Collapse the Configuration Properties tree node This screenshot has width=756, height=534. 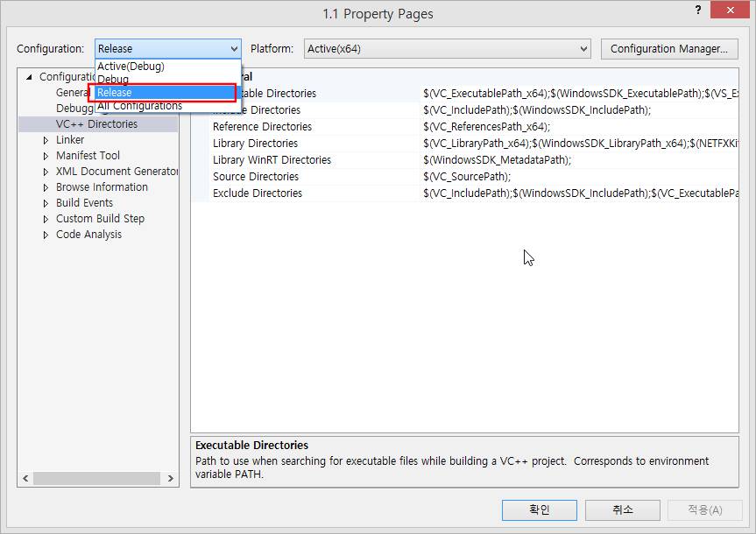click(29, 77)
